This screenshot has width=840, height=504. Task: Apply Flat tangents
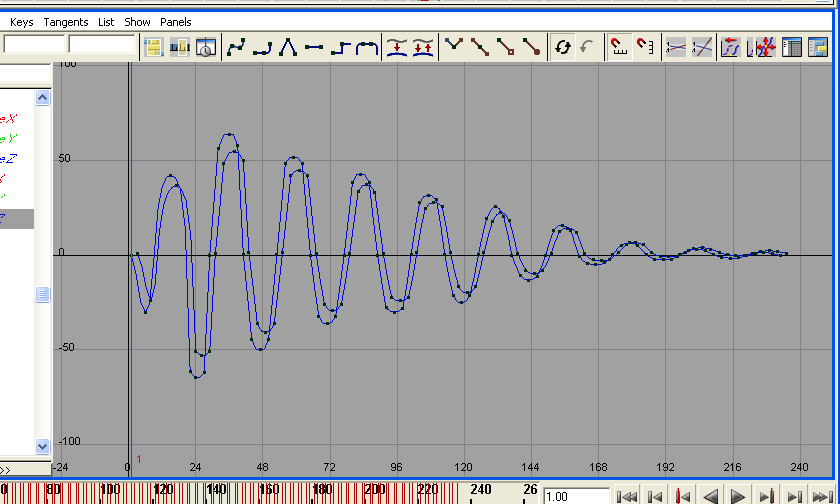[x=314, y=47]
